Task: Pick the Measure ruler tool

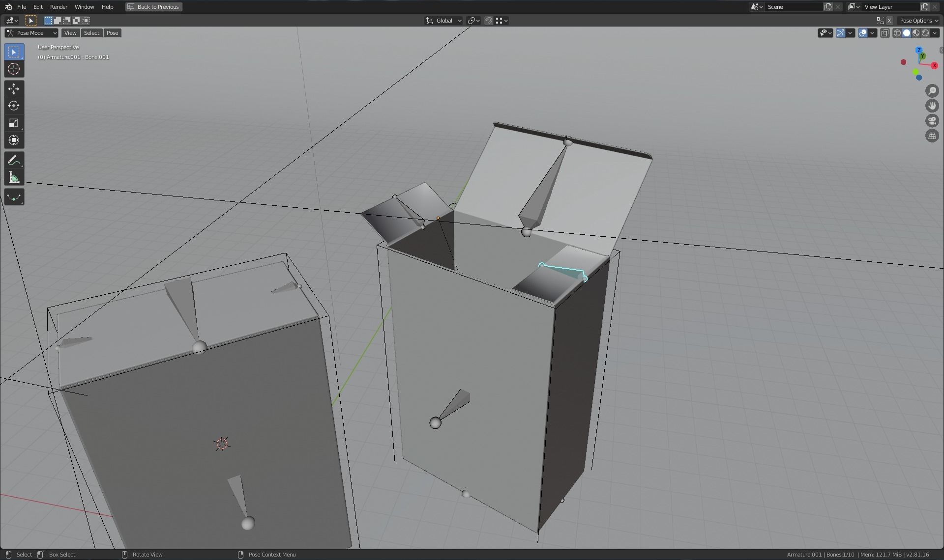Action: [x=14, y=178]
